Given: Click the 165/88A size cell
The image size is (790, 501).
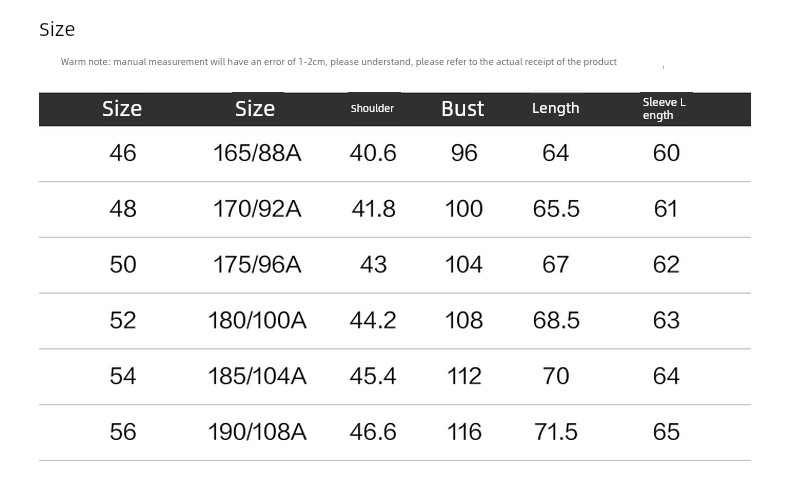Looking at the screenshot, I should tap(257, 153).
